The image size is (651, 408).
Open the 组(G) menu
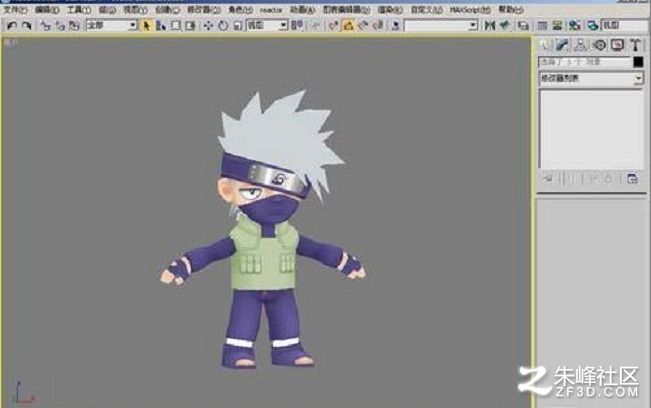[107, 9]
